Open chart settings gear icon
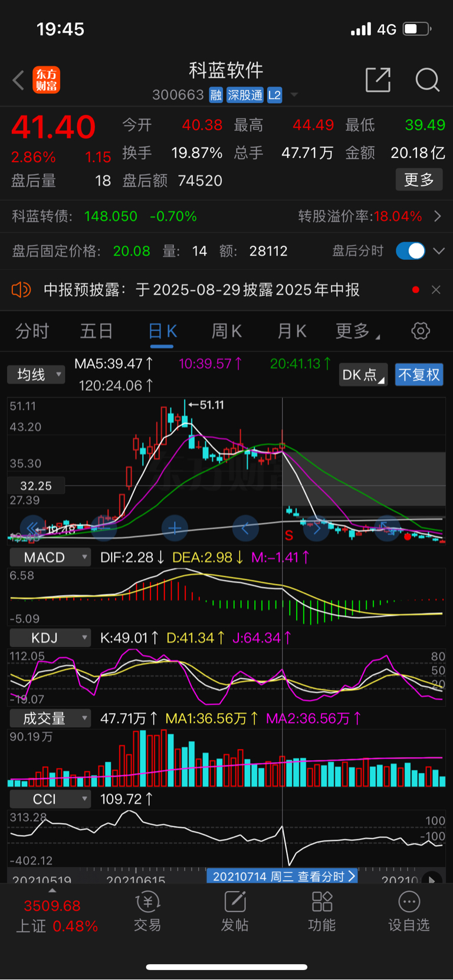The image size is (453, 980). 421,331
